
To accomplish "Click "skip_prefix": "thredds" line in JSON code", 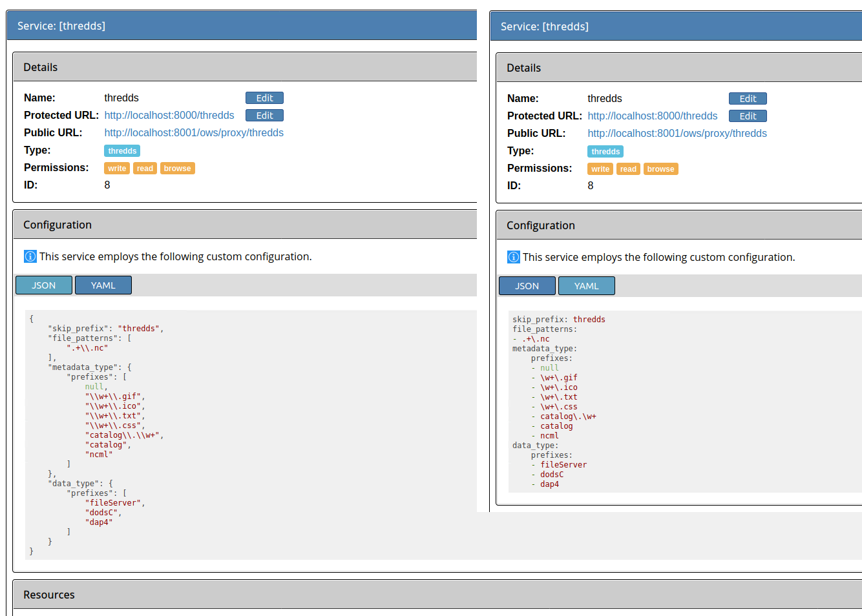I will click(105, 329).
